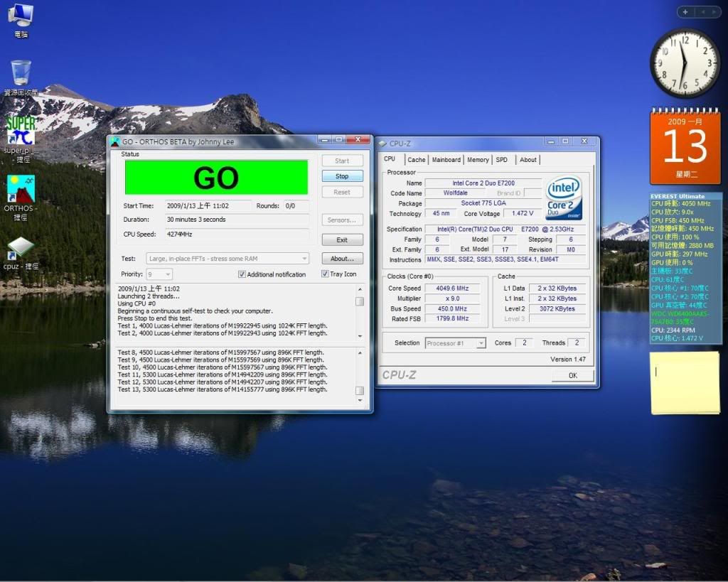Click the Technology value 45 nm
The height and width of the screenshot is (582, 728).
coord(441,213)
